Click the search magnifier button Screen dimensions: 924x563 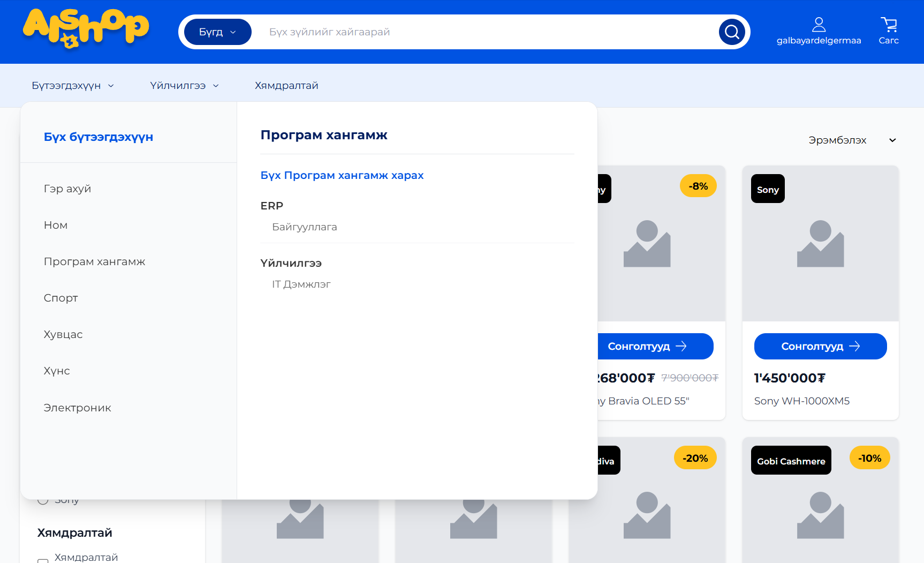pos(732,32)
